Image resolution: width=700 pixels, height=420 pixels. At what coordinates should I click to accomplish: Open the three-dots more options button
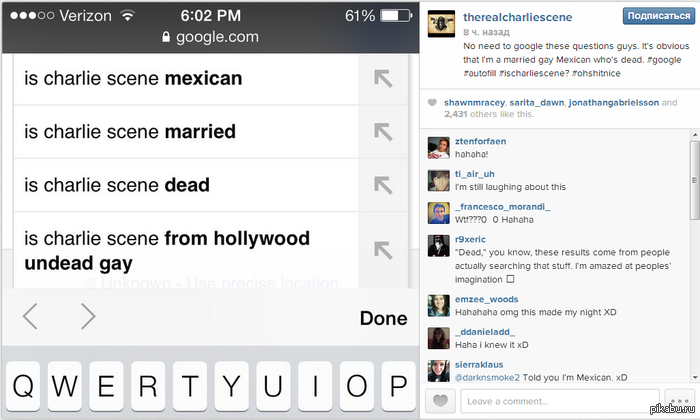pos(679,401)
